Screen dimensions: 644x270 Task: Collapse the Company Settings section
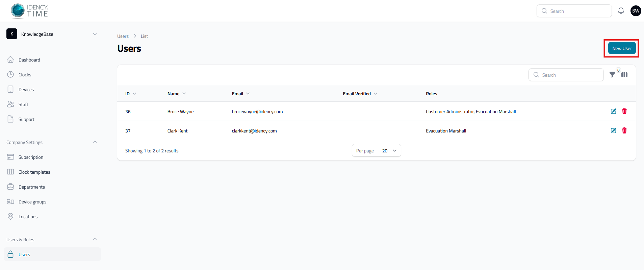point(95,142)
